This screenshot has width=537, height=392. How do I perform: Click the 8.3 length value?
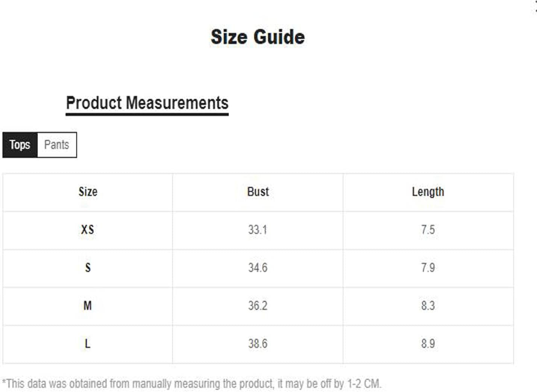click(428, 305)
